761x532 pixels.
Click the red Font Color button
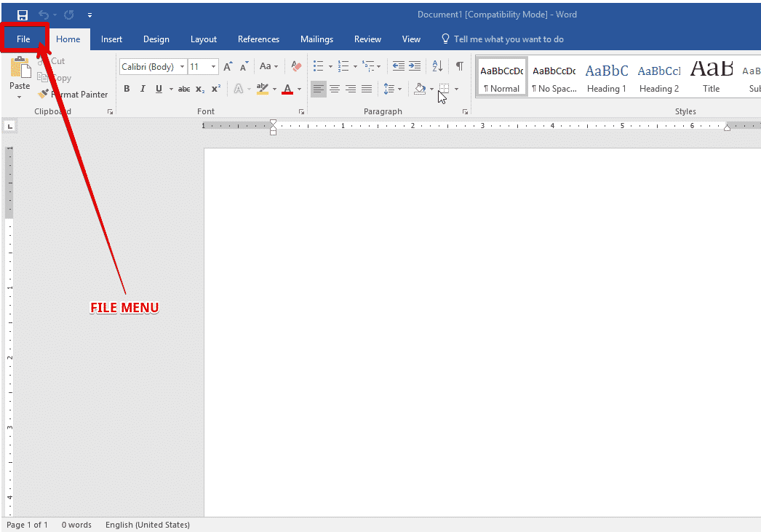pos(287,89)
